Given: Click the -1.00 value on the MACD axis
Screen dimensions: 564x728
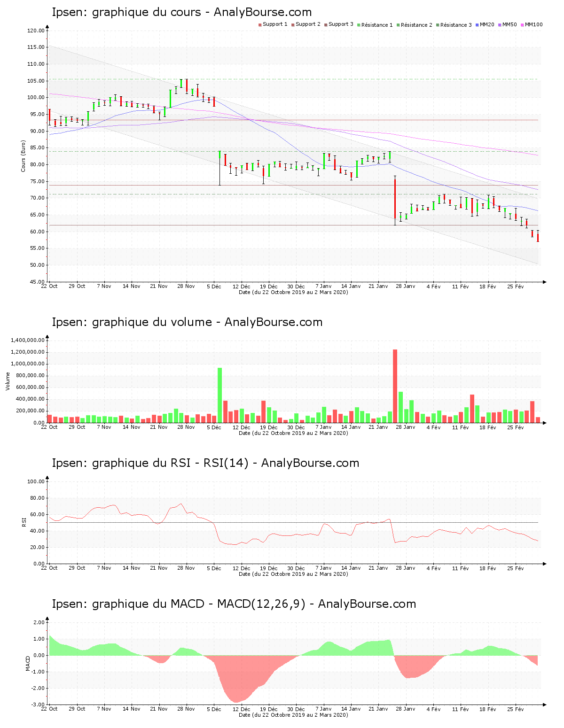Looking at the screenshot, I should 37,672.
